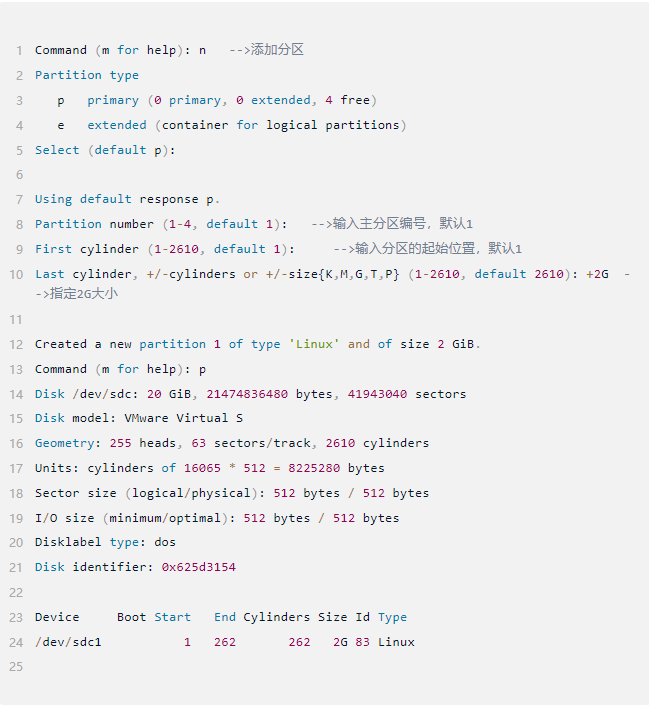Click 'extended' keyword on line 4
The width and height of the screenshot is (649, 705).
117,125
